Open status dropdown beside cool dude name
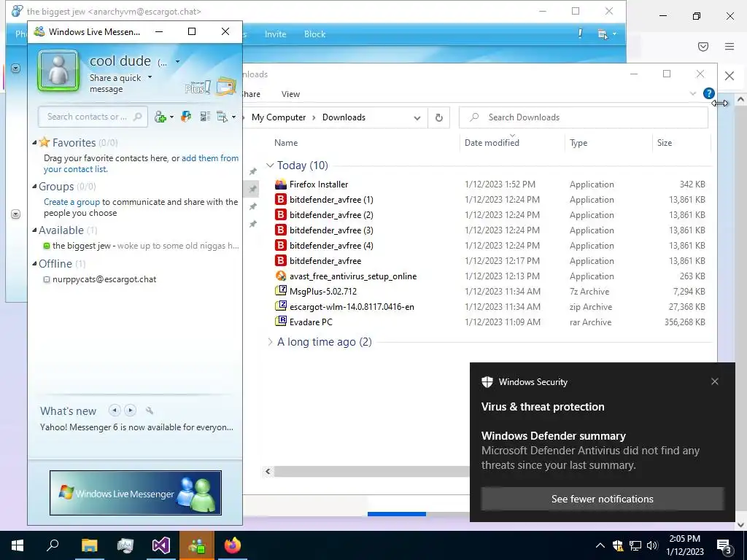This screenshot has width=747, height=560. 178,61
